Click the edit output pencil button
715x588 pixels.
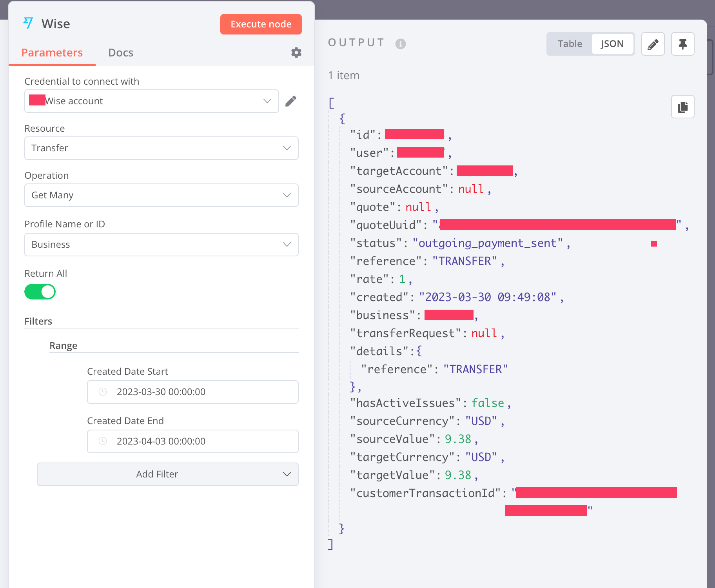(653, 44)
